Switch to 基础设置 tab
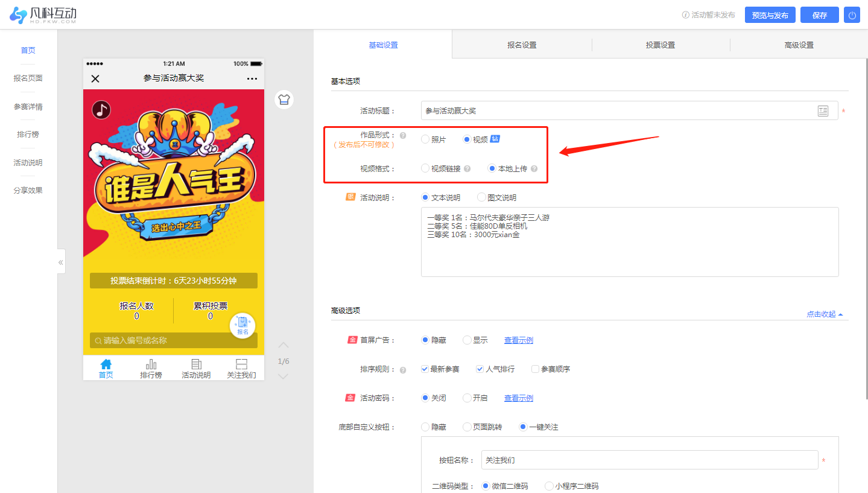The width and height of the screenshot is (868, 493). coord(383,45)
